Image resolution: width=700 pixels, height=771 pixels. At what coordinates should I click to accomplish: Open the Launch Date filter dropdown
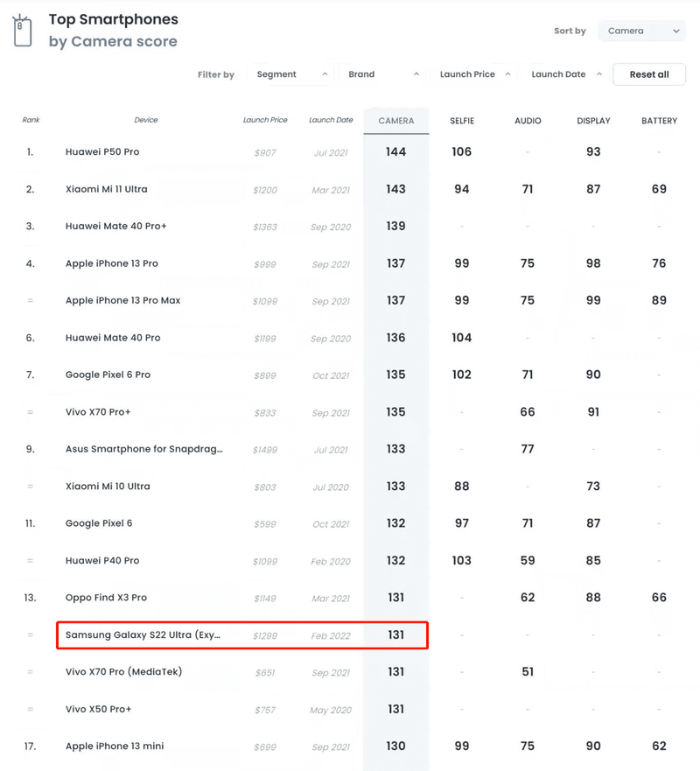pyautogui.click(x=564, y=74)
